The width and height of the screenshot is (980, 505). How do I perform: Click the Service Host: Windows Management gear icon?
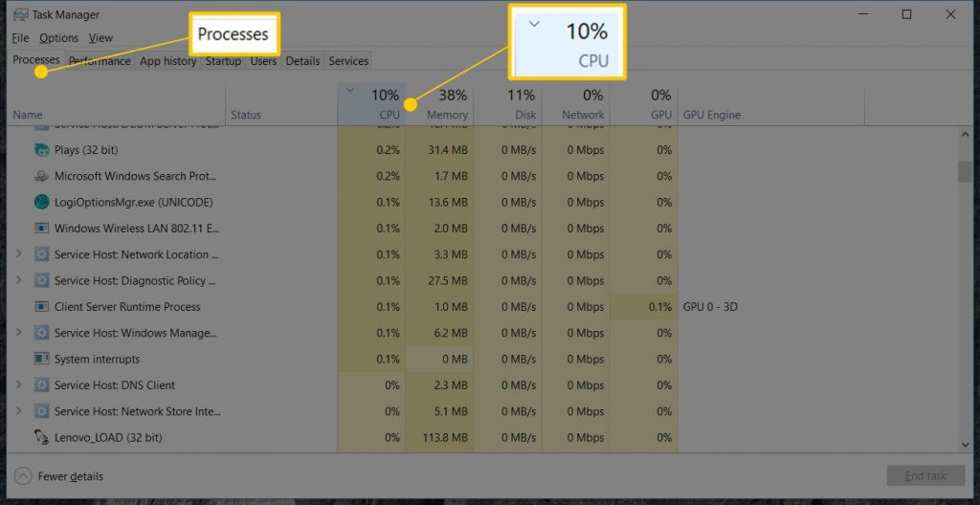click(x=42, y=333)
